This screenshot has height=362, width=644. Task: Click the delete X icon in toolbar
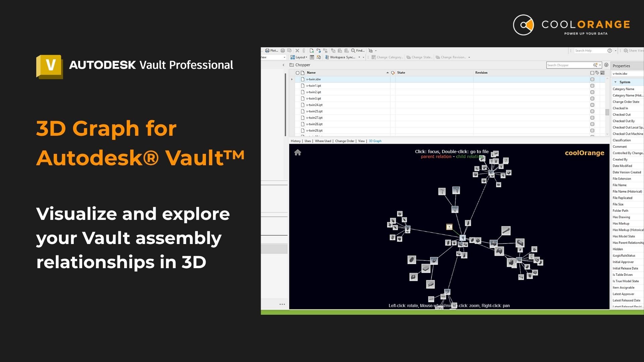(297, 51)
